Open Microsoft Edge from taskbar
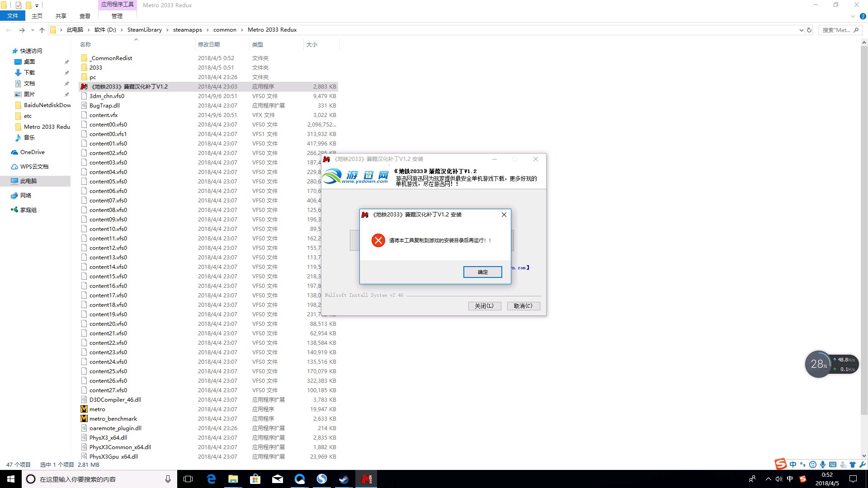Image resolution: width=868 pixels, height=488 pixels. (x=211, y=479)
